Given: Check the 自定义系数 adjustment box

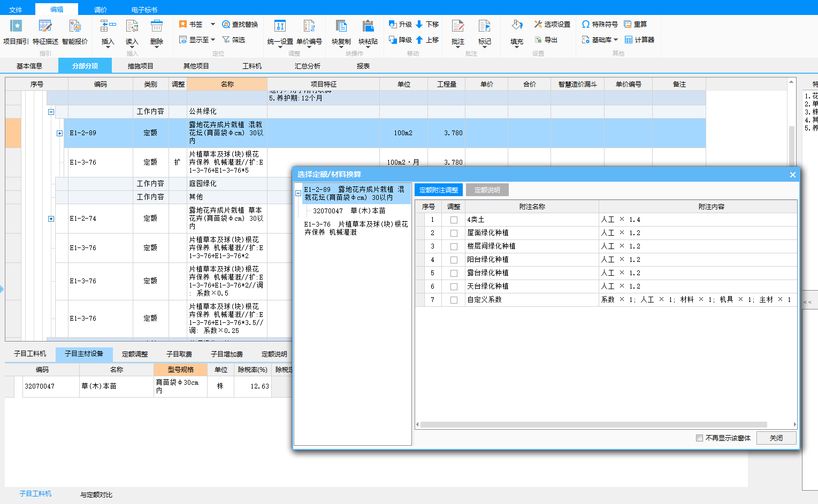Looking at the screenshot, I should point(454,300).
